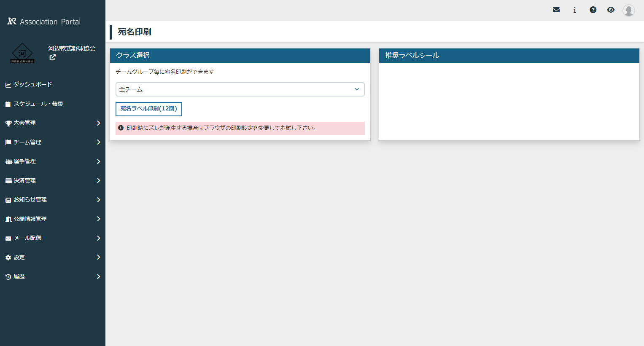Open スケジュール・結果 from the sidebar

(38, 104)
